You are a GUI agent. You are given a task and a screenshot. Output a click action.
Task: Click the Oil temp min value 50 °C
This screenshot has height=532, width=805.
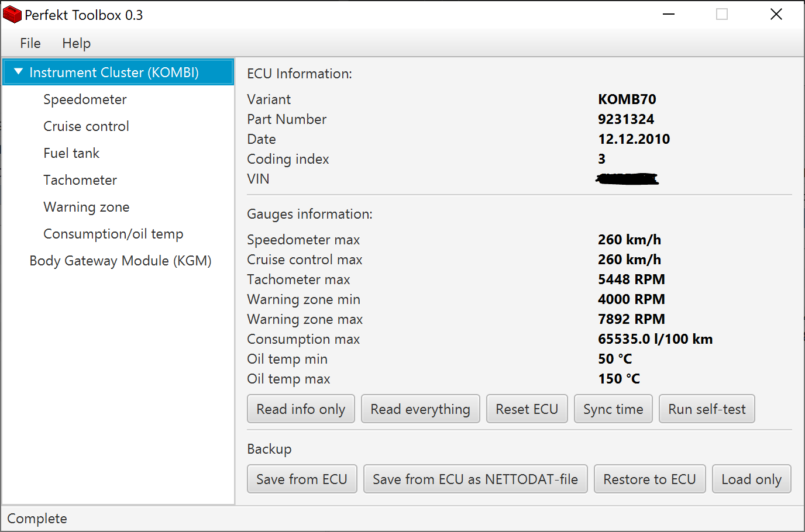pyautogui.click(x=615, y=359)
